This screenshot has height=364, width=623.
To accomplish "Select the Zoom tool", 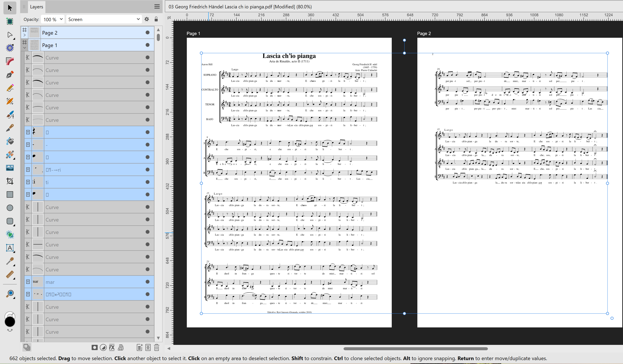I will tap(10, 294).
